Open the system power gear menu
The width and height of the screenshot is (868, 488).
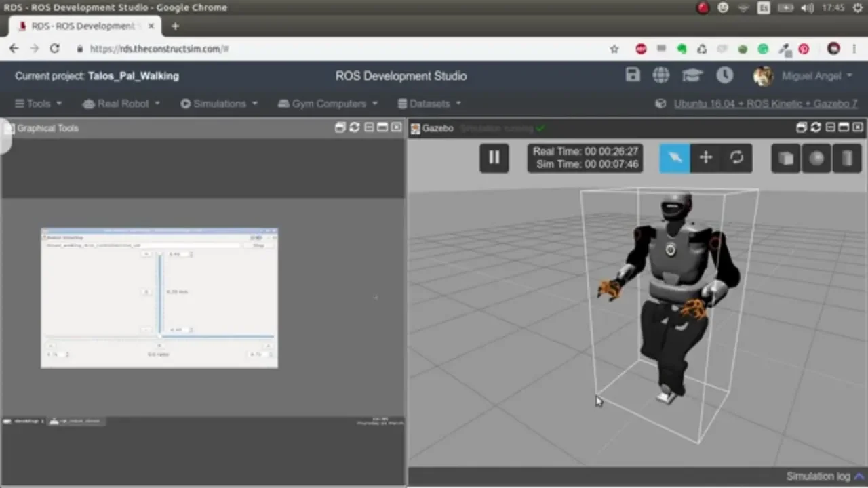tap(858, 7)
